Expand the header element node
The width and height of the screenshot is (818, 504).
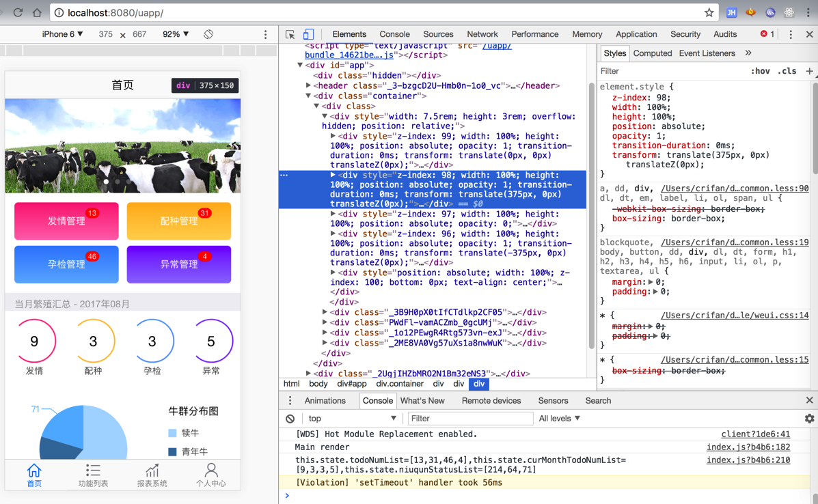point(308,85)
